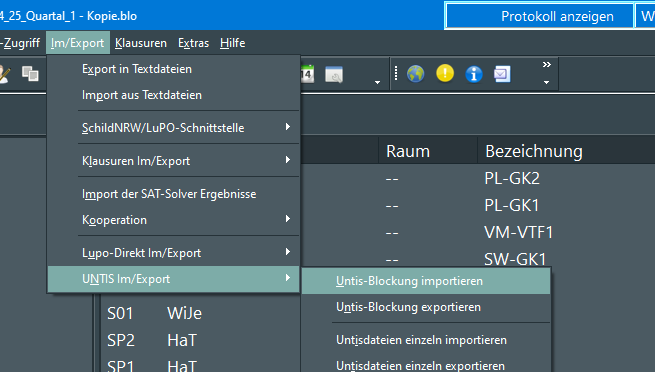The width and height of the screenshot is (655, 372).
Task: Click the mail envelope toolbar icon
Action: coord(502,74)
